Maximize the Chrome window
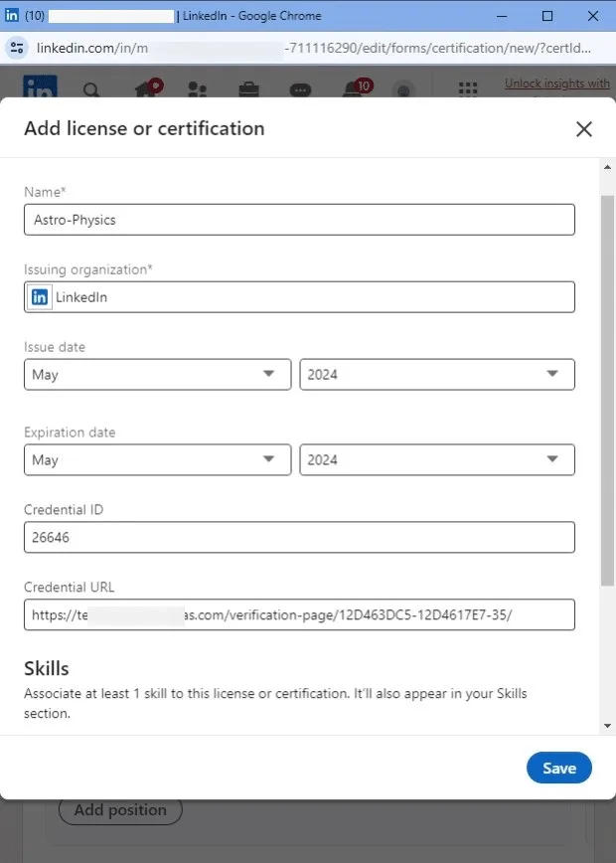 click(547, 16)
